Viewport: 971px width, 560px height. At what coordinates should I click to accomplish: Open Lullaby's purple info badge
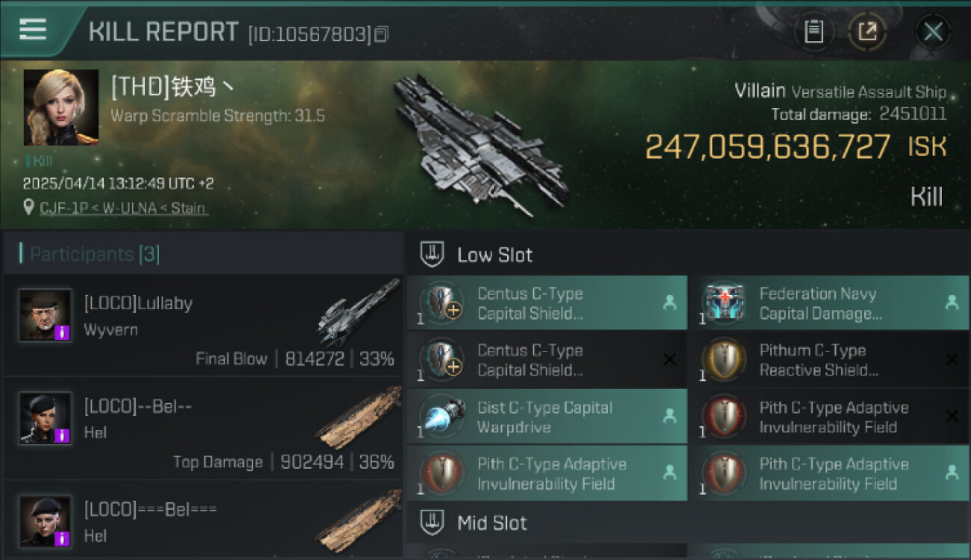[x=63, y=332]
